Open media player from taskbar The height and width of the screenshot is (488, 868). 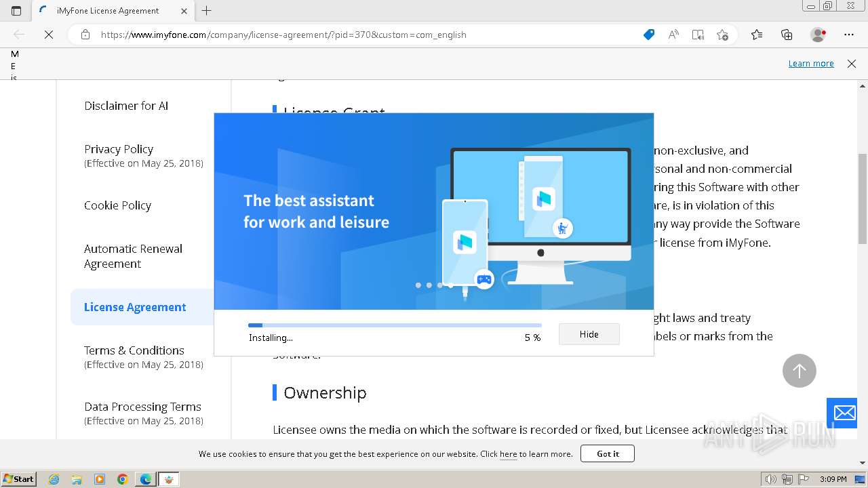pos(100,479)
